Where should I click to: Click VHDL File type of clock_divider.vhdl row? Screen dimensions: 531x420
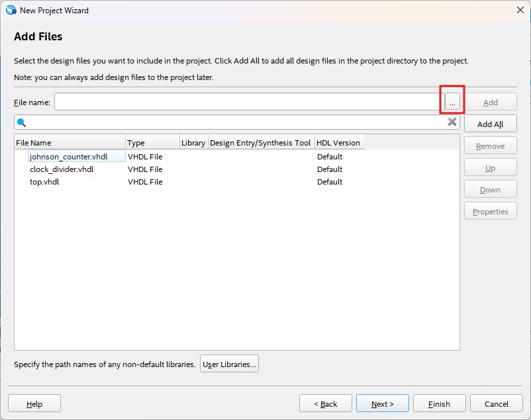point(145,169)
